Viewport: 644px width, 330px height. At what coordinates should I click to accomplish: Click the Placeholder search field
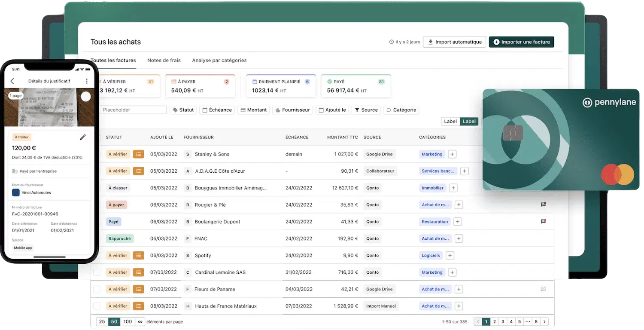pos(133,110)
